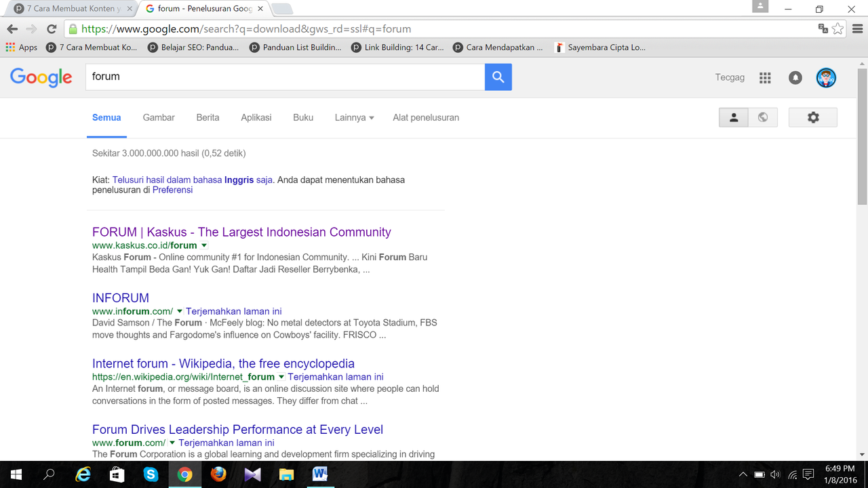Translate the Wikipedia result page
Screen dimensions: 868x488
coord(336,377)
